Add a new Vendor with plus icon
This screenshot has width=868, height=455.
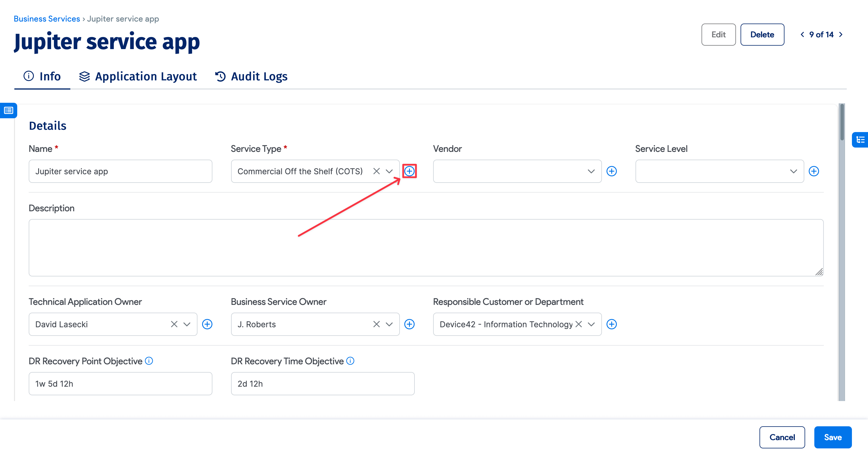(611, 171)
